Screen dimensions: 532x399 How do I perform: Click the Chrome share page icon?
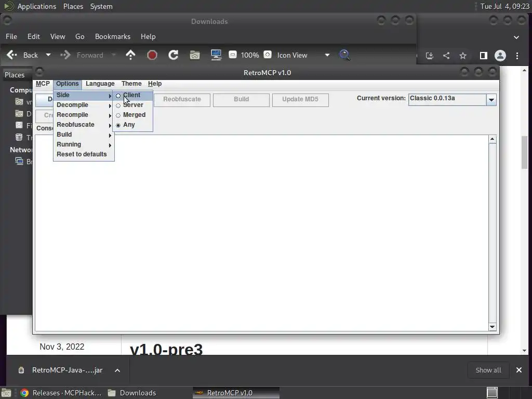coord(446,56)
